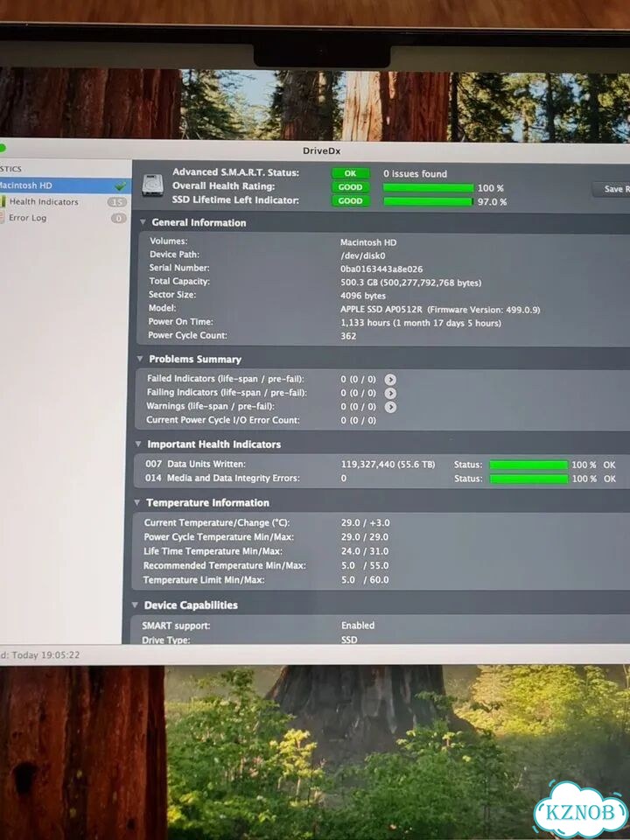Screen dimensions: 630x840
Task: Click SMART support Enabled value
Action: (358, 625)
